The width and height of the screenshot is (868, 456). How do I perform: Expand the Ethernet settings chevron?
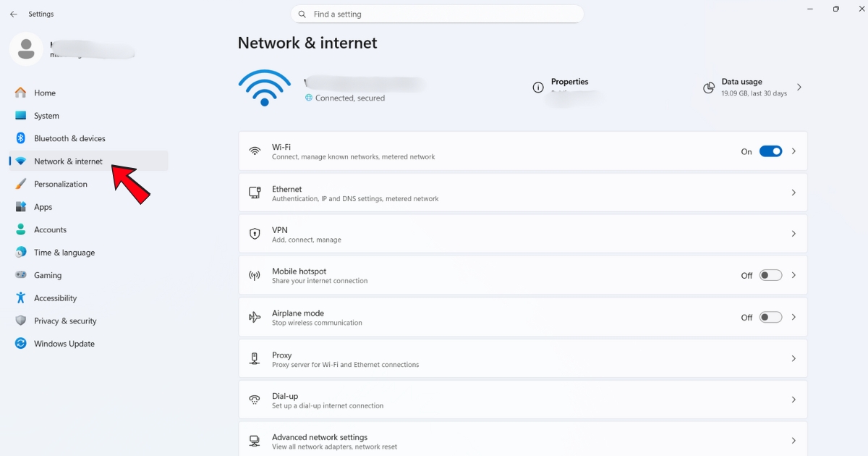pos(793,193)
